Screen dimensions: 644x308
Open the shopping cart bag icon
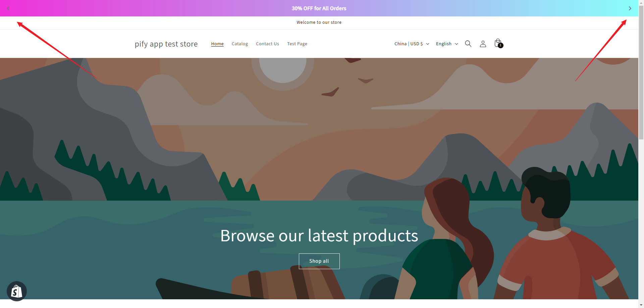498,43
